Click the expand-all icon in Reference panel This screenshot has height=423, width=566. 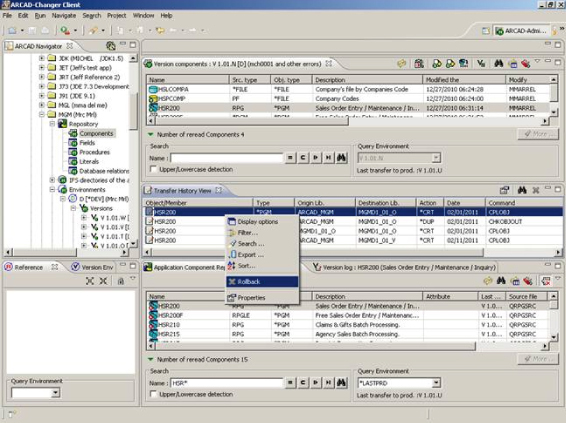(90, 281)
